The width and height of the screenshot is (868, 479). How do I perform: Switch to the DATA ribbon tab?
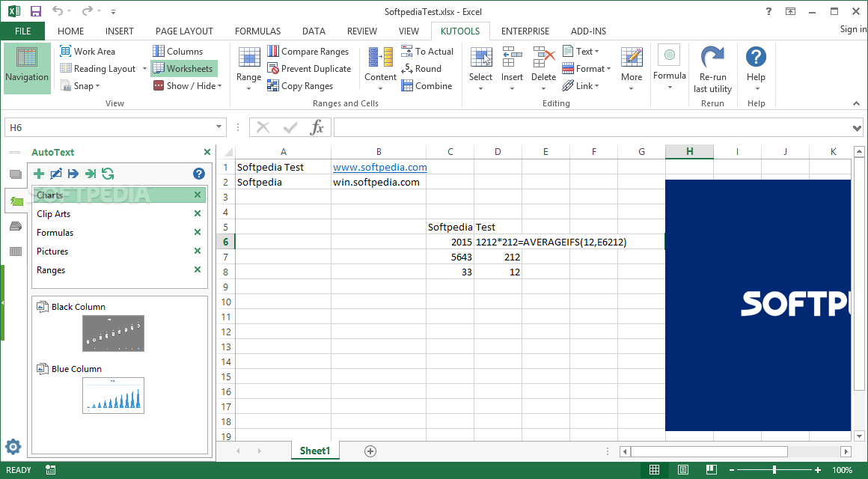(x=314, y=31)
